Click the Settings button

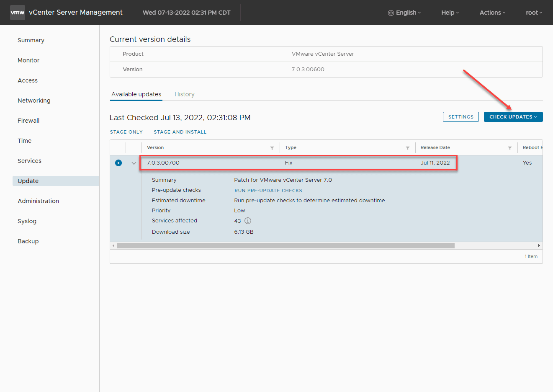[460, 117]
